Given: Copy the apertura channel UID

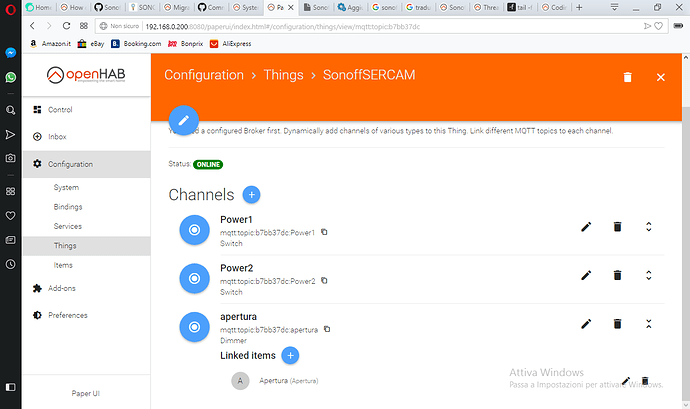Looking at the screenshot, I should tap(327, 329).
